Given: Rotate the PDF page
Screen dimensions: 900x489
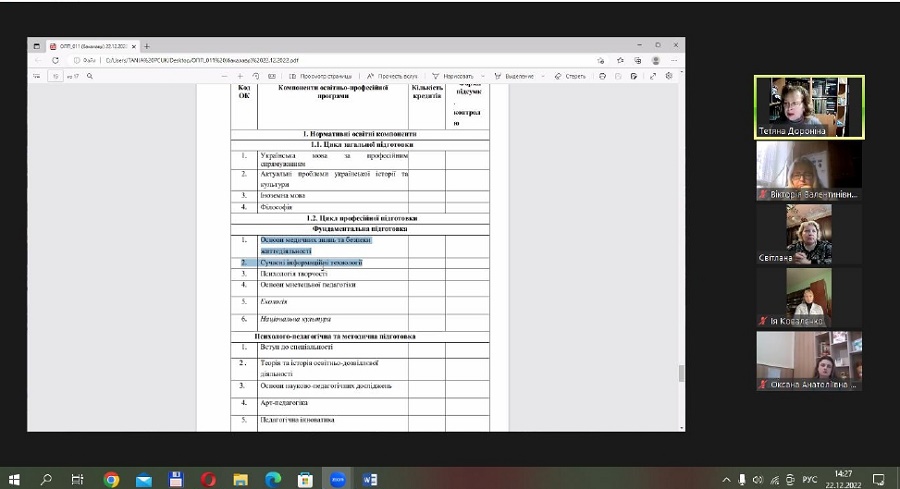Looking at the screenshot, I should 257,76.
